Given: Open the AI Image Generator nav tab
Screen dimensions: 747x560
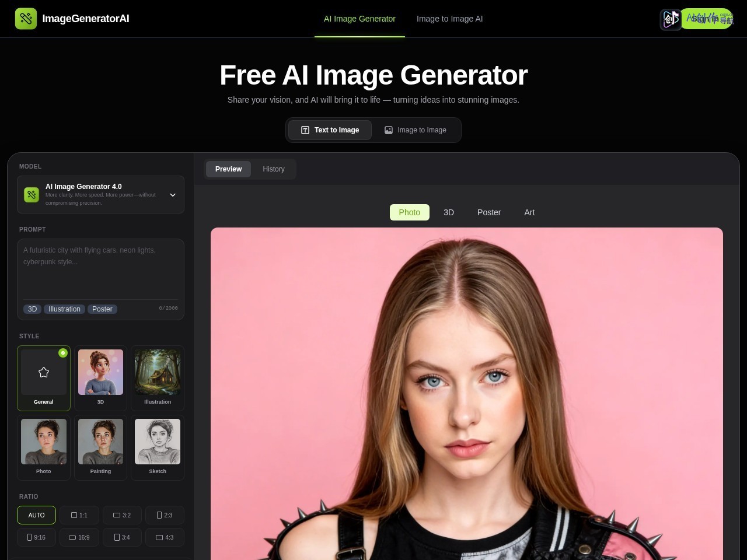Looking at the screenshot, I should point(359,19).
